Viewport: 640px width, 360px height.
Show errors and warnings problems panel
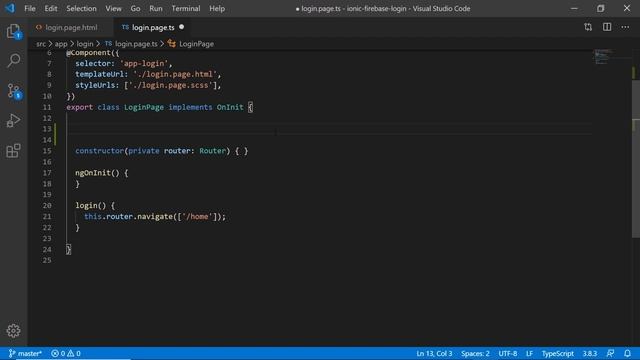coord(66,353)
